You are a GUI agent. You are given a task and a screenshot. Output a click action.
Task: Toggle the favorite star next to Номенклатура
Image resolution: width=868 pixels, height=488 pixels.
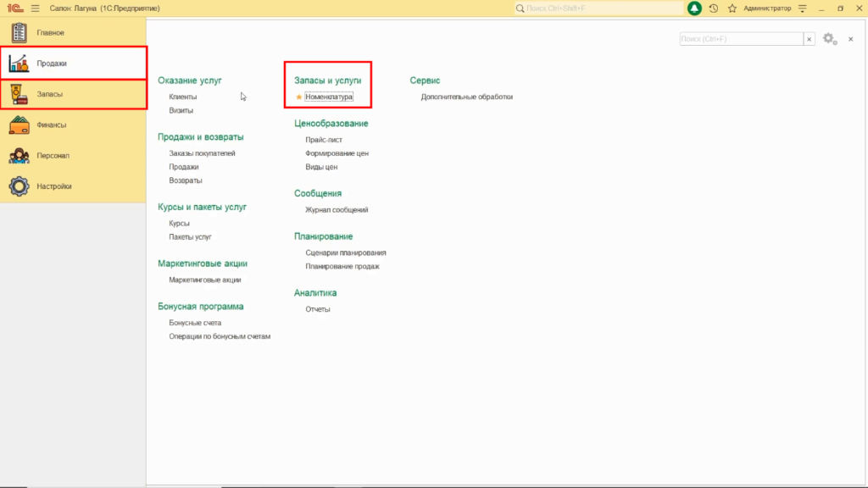pyautogui.click(x=299, y=97)
